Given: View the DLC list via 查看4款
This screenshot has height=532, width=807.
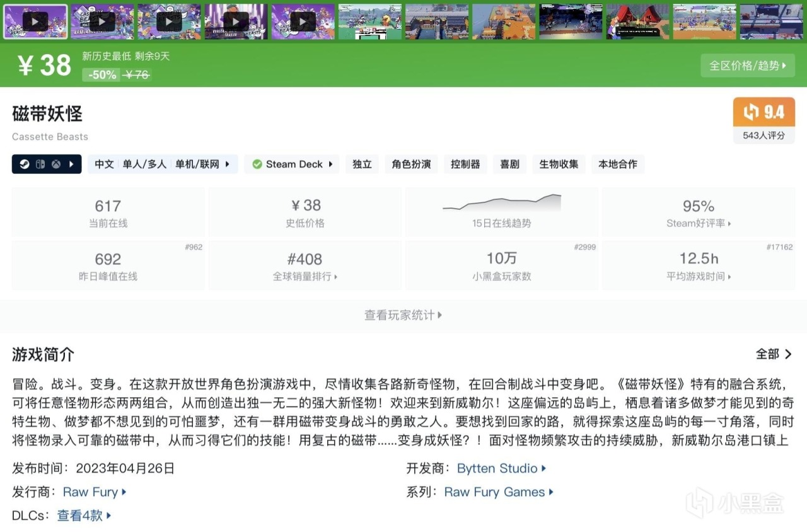Looking at the screenshot, I should (84, 516).
